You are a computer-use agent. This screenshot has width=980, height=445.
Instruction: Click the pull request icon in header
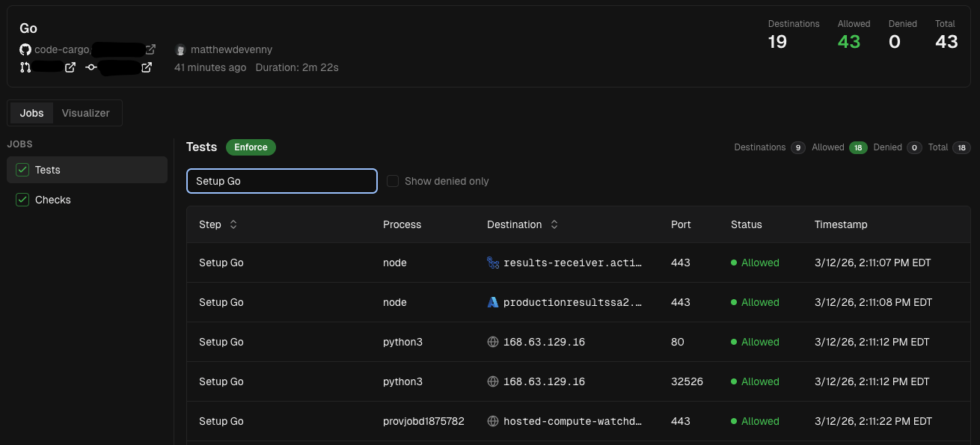25,67
